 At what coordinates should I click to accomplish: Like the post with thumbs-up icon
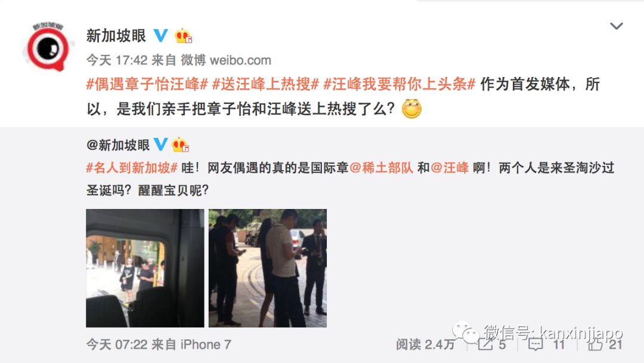pos(595,344)
